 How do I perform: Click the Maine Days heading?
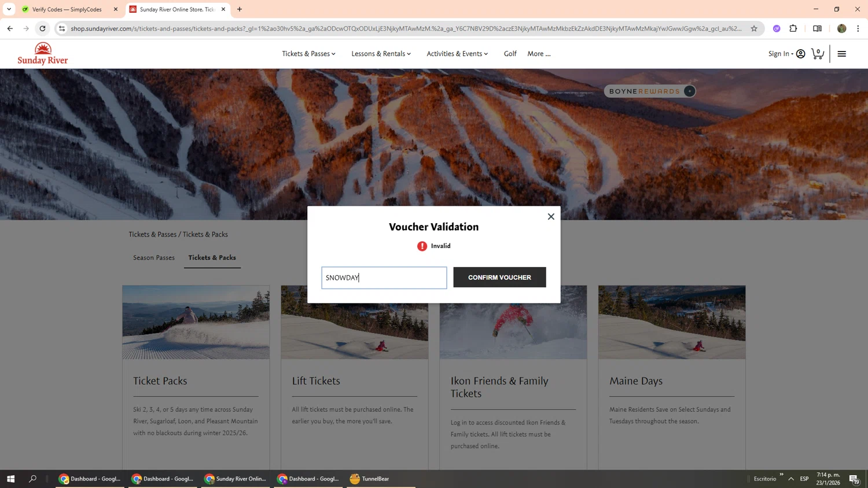pyautogui.click(x=636, y=381)
